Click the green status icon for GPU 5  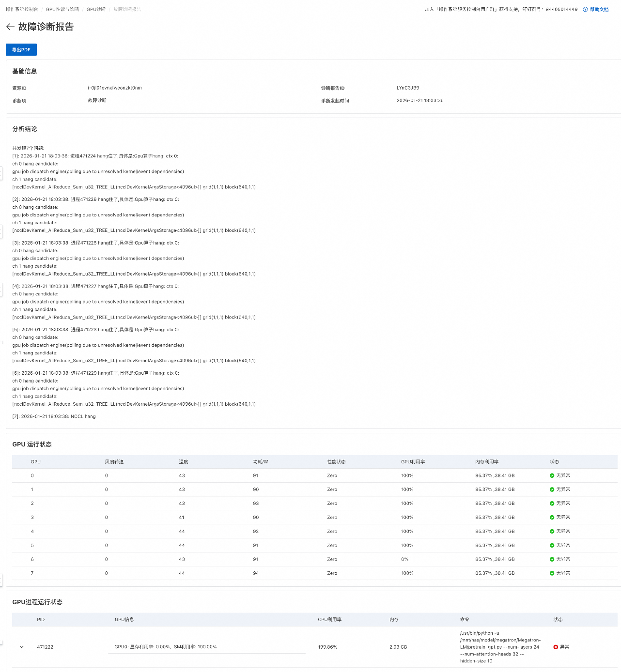pos(552,545)
